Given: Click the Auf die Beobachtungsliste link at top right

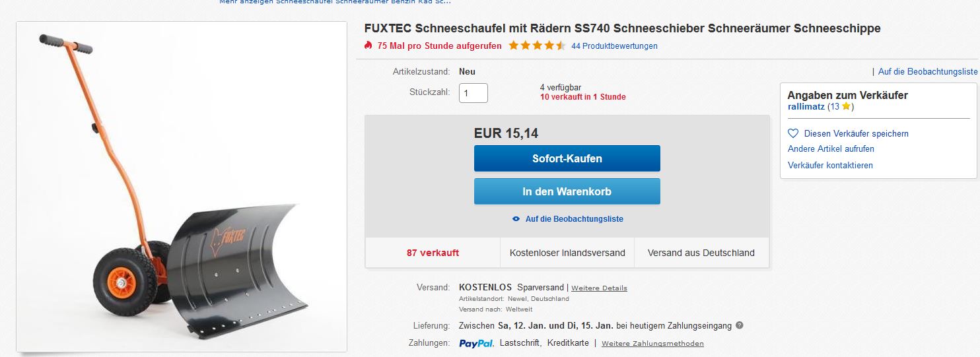Looking at the screenshot, I should tap(928, 71).
